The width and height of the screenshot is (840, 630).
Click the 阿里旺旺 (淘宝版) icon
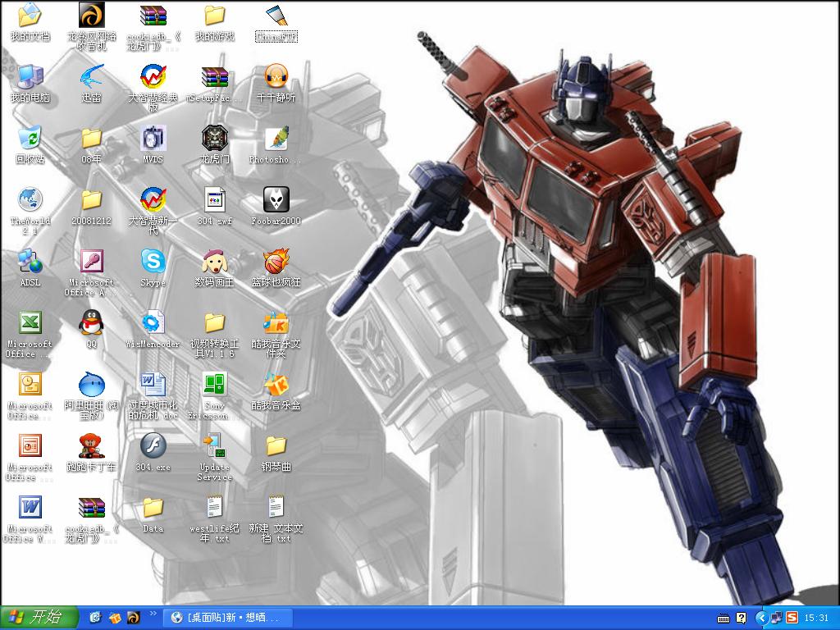[92, 386]
